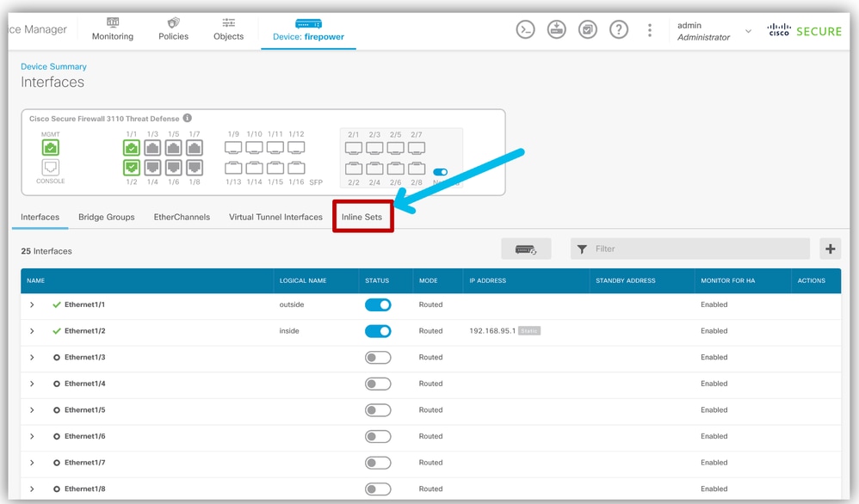Expand the Ethernet1/2 row
This screenshot has width=859, height=504.
pyautogui.click(x=32, y=331)
